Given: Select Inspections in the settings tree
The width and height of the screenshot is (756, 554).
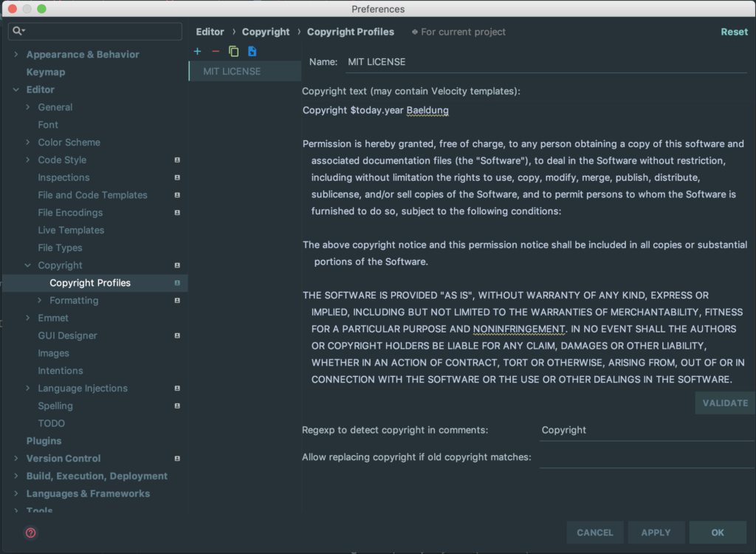Looking at the screenshot, I should (63, 177).
